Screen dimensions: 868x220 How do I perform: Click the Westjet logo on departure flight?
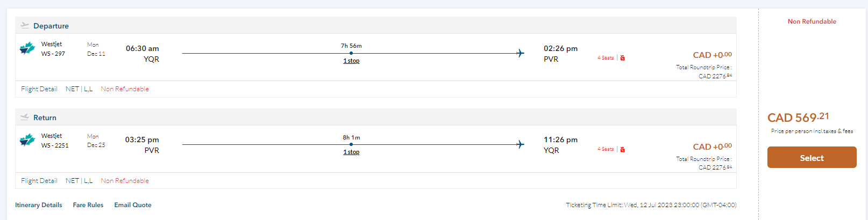pos(27,49)
